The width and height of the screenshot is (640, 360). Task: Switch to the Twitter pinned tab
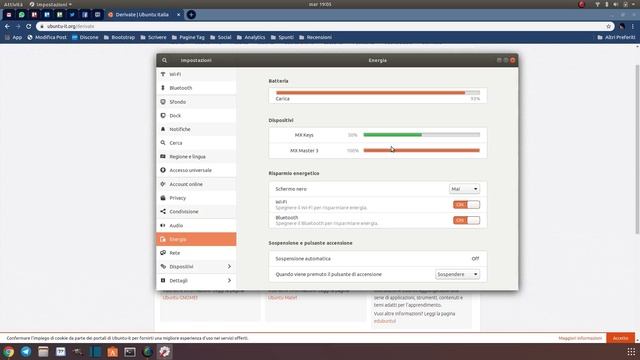click(72, 15)
